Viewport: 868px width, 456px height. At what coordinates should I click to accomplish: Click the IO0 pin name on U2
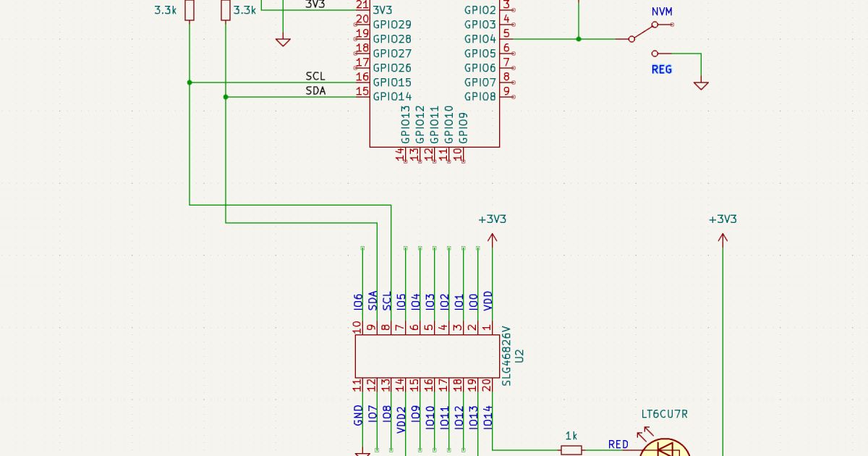click(x=473, y=303)
